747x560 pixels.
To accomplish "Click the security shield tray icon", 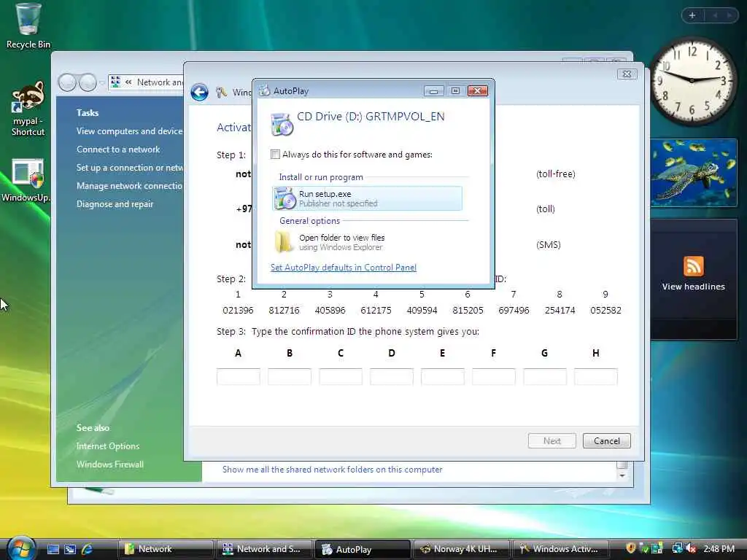I will [631, 548].
